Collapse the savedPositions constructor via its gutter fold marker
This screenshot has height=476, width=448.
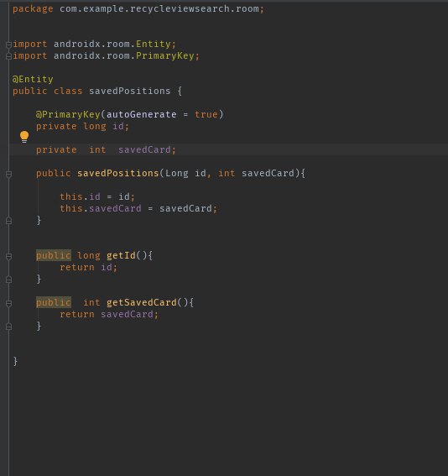(8, 174)
